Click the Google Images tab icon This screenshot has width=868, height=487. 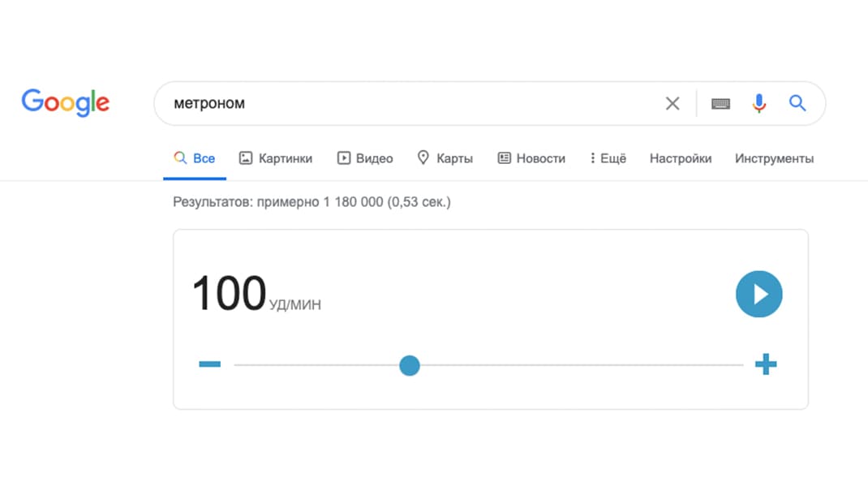tap(245, 157)
